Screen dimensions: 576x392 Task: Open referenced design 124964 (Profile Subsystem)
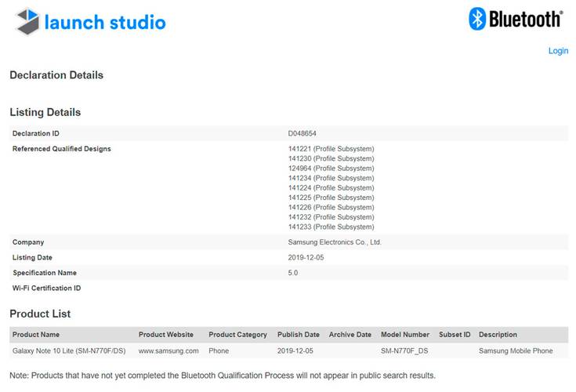pyautogui.click(x=331, y=169)
